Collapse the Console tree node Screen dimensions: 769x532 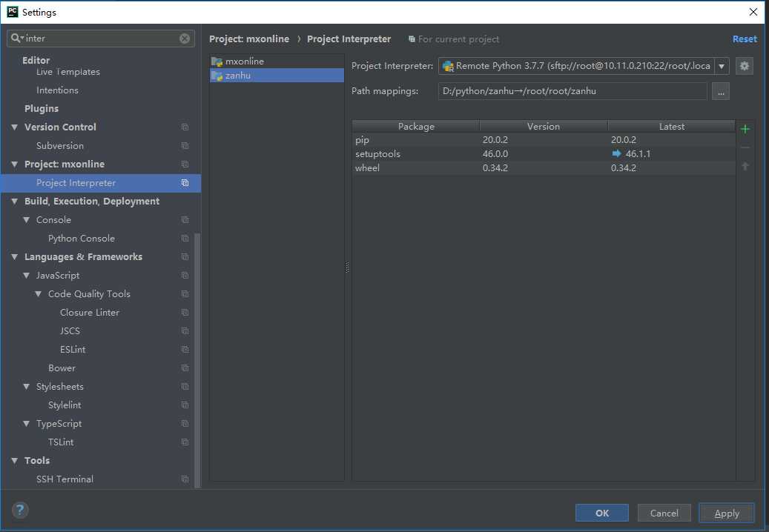[x=27, y=220]
